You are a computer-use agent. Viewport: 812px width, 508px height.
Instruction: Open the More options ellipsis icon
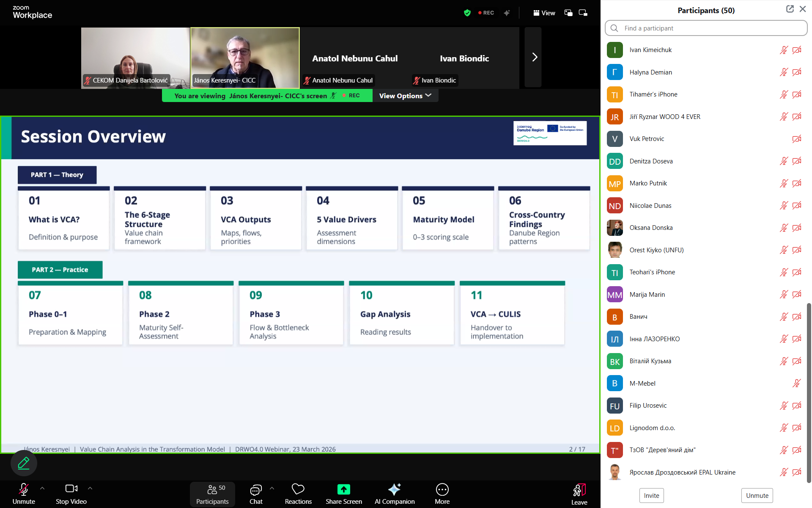[x=442, y=490]
